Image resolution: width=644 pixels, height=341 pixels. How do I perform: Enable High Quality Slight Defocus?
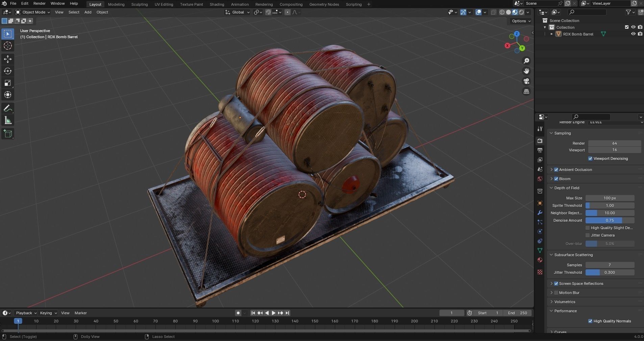tap(588, 228)
